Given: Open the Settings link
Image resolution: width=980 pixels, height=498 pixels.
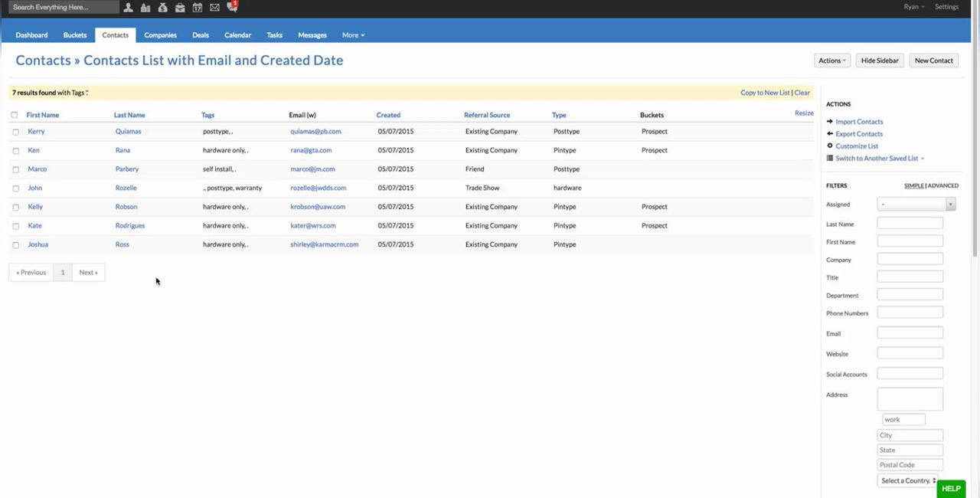Looking at the screenshot, I should (x=946, y=7).
